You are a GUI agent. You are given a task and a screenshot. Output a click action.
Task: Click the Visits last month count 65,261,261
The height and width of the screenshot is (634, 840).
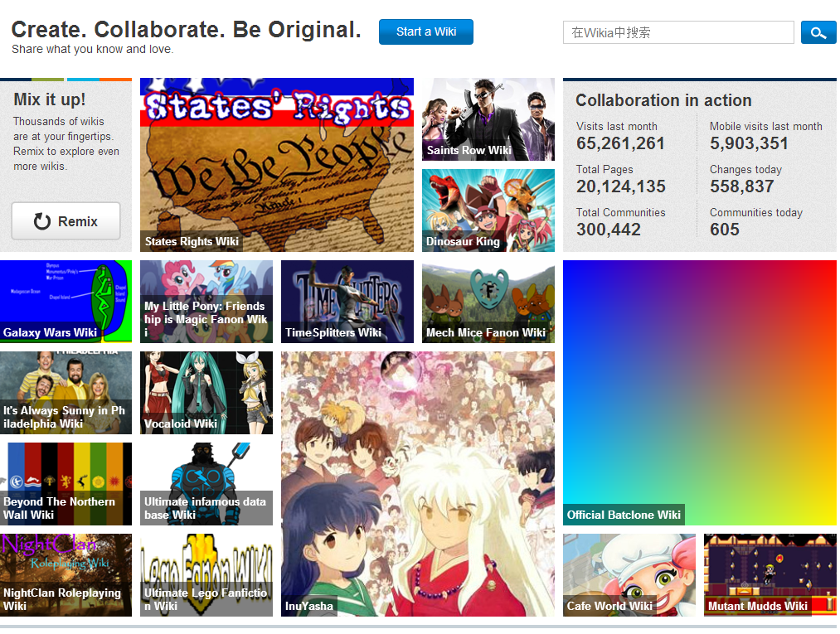[620, 143]
